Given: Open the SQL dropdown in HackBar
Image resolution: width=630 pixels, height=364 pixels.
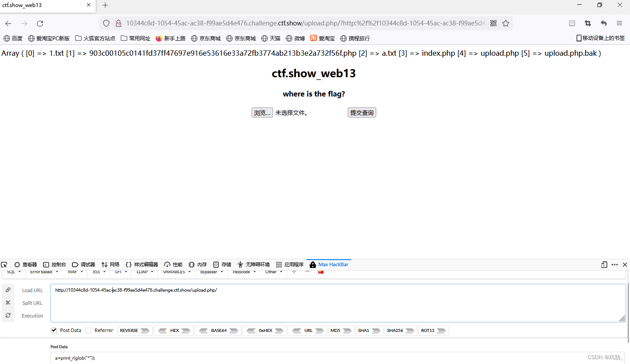Looking at the screenshot, I should [13, 271].
